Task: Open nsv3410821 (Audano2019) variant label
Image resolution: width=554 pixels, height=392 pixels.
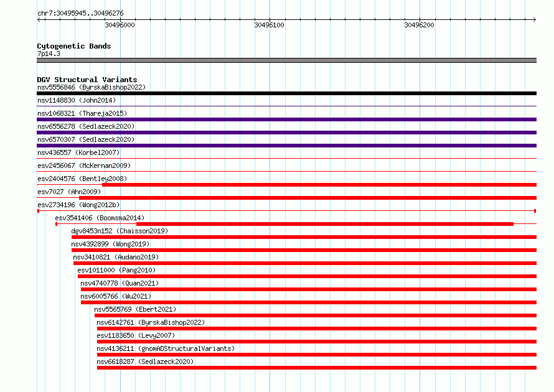Action: coord(116,257)
